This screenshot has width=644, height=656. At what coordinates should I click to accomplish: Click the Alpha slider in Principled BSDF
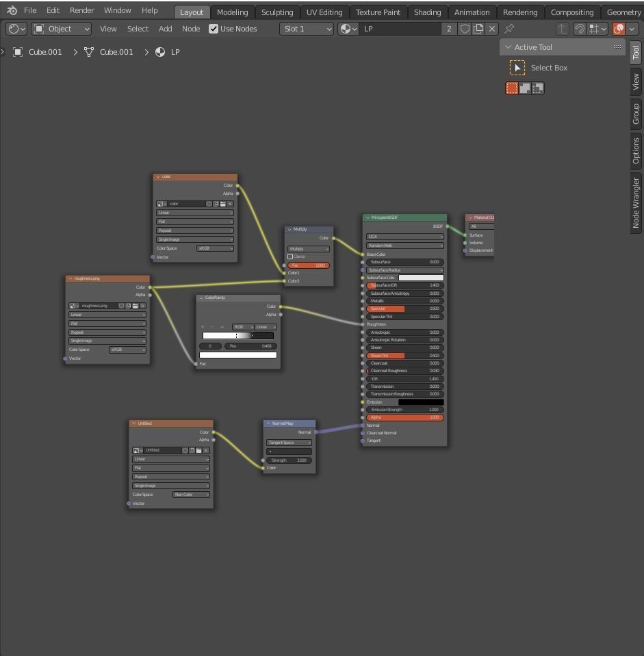pos(404,417)
